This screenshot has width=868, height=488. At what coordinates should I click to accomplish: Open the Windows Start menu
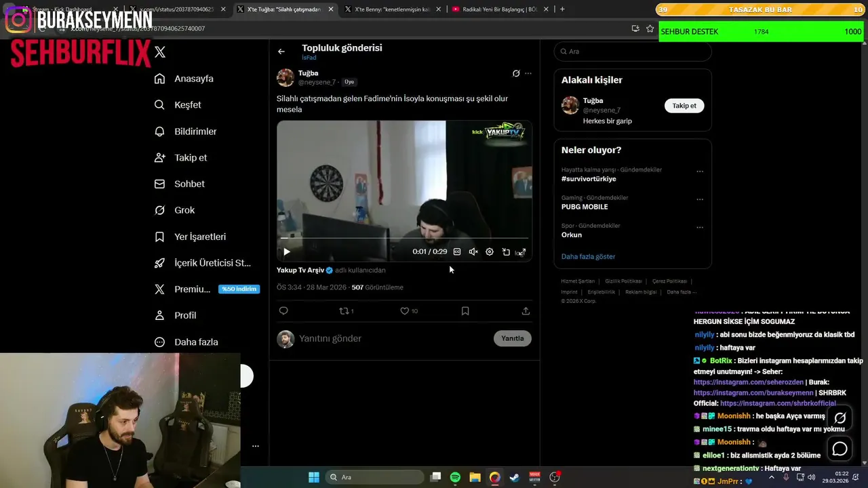[x=314, y=477]
